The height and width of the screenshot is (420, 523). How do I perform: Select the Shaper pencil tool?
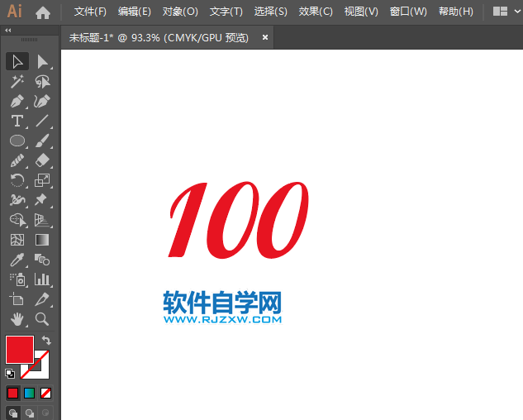[x=17, y=160]
